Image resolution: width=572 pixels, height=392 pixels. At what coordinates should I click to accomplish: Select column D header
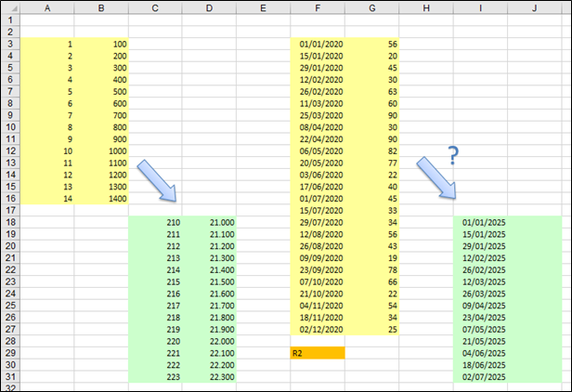209,8
